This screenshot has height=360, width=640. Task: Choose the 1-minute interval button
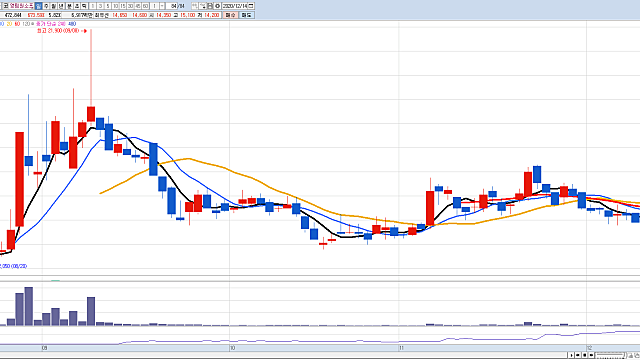[93, 6]
